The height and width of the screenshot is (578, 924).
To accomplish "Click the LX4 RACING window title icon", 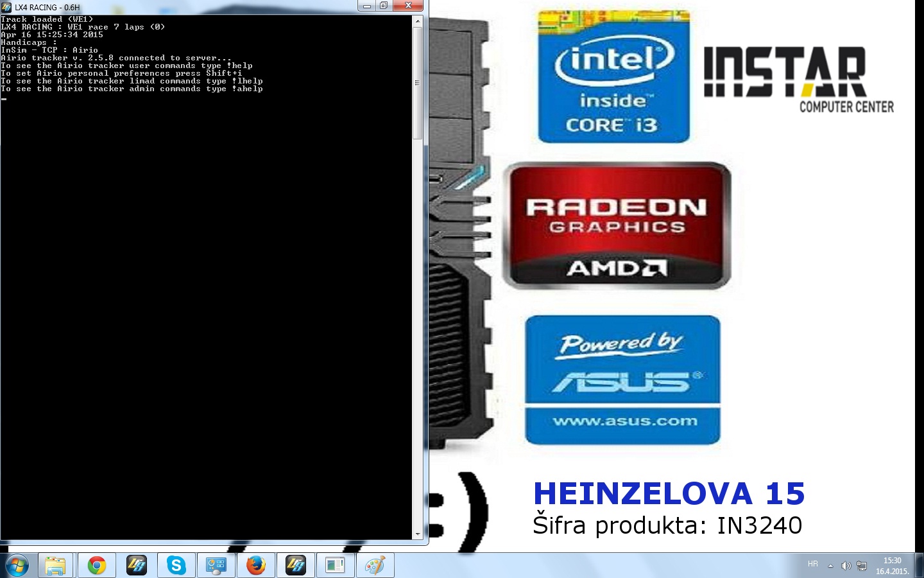I will pos(7,7).
